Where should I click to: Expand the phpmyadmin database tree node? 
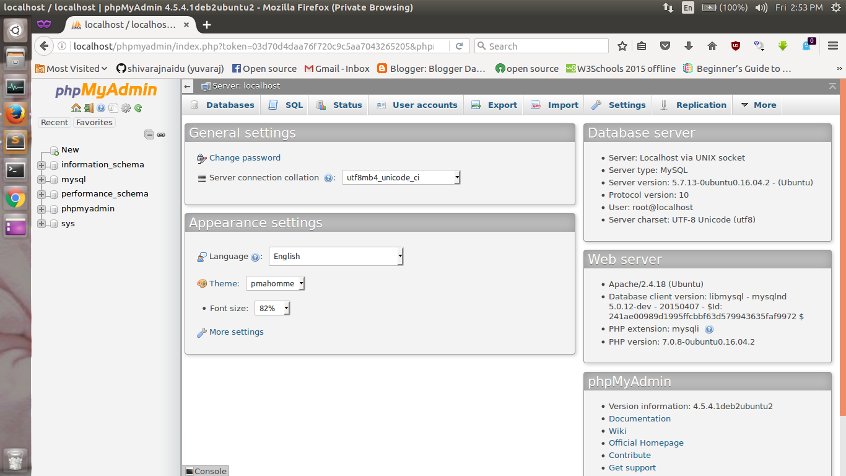coord(42,209)
